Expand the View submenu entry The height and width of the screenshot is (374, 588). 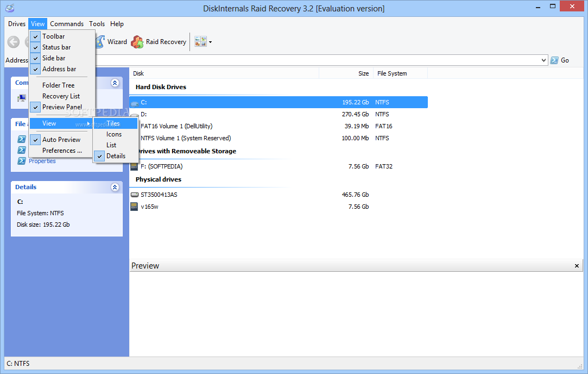coord(61,123)
